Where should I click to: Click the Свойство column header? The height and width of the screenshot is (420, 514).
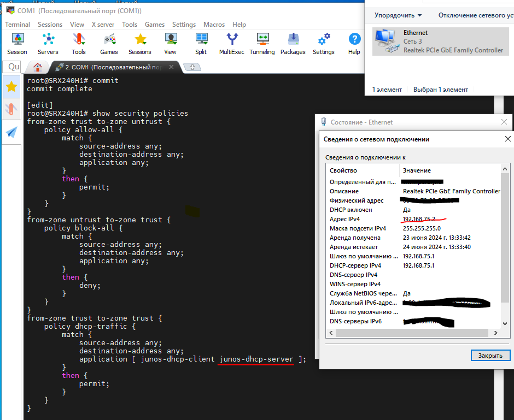click(363, 170)
